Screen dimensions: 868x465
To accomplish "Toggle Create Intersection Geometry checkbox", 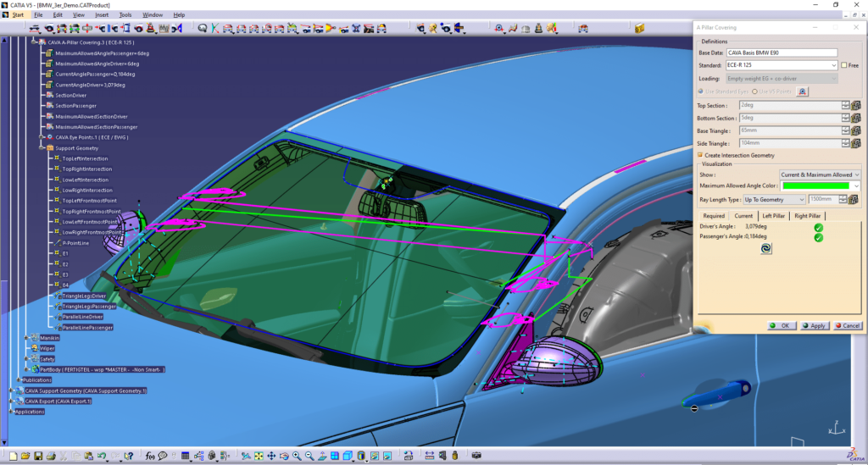I will coord(700,155).
